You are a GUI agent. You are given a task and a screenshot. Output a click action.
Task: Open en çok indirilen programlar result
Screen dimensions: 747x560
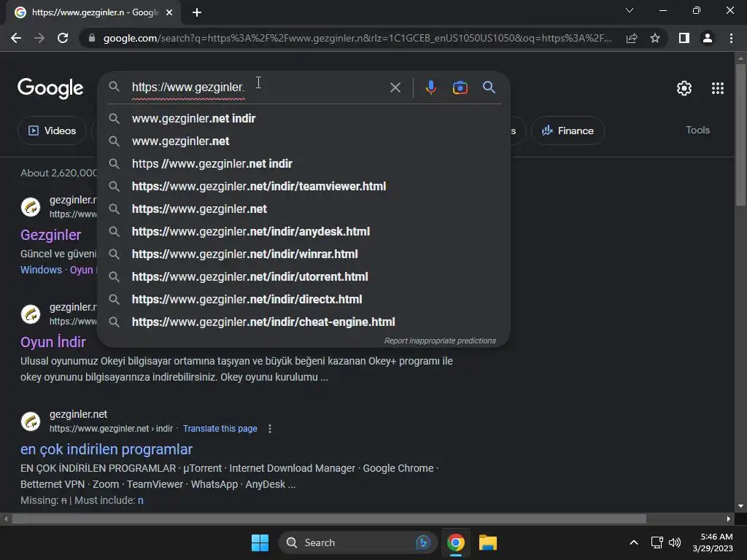pos(107,449)
